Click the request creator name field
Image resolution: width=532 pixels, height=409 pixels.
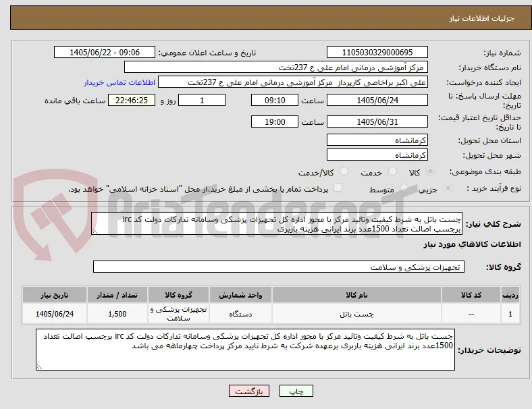point(293,82)
